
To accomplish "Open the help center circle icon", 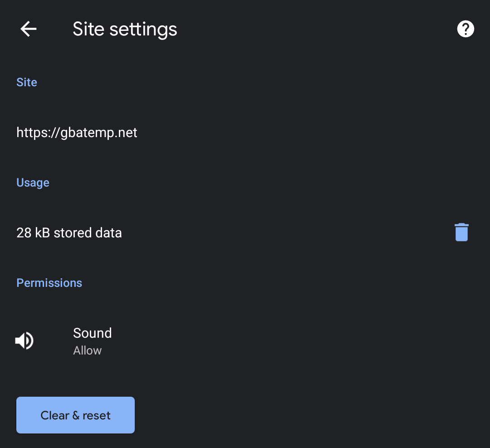I will pyautogui.click(x=465, y=29).
